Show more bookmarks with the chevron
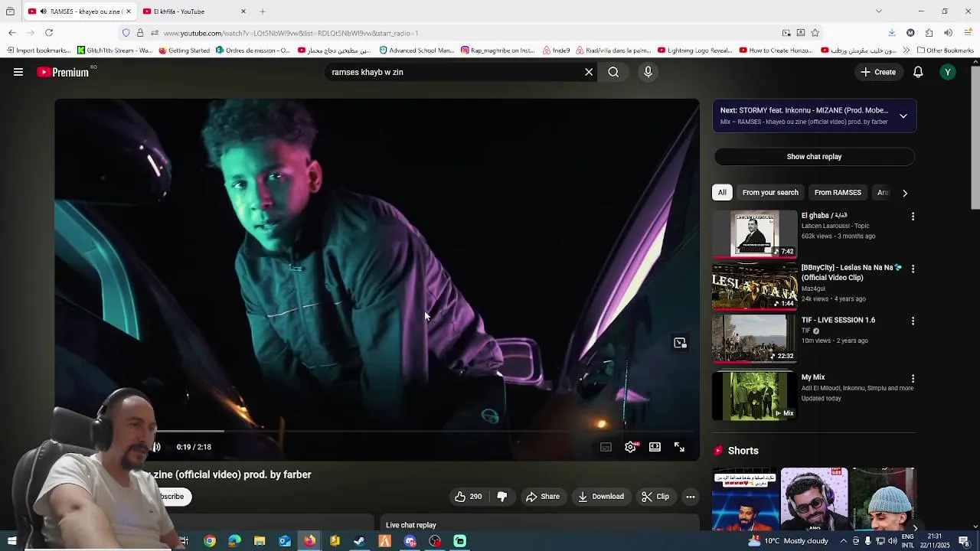 pyautogui.click(x=906, y=51)
